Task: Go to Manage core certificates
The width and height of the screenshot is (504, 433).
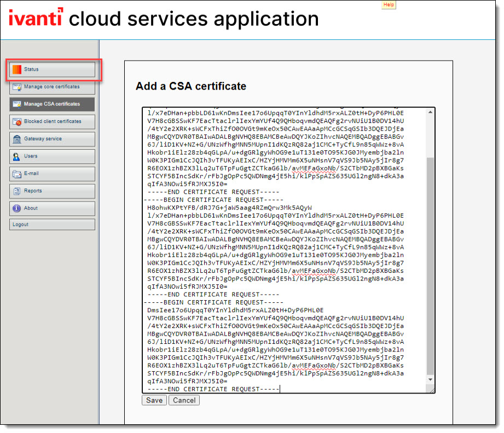Action: click(x=52, y=87)
